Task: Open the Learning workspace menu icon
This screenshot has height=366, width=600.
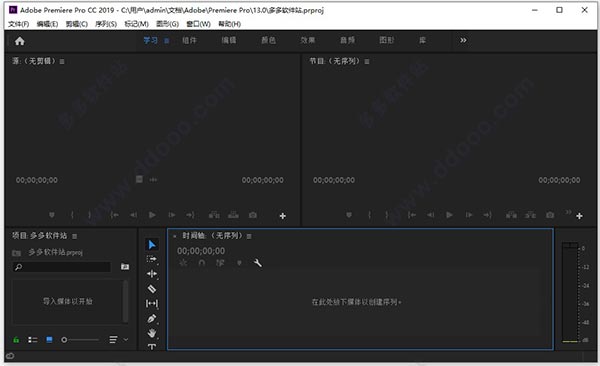Action: point(166,41)
